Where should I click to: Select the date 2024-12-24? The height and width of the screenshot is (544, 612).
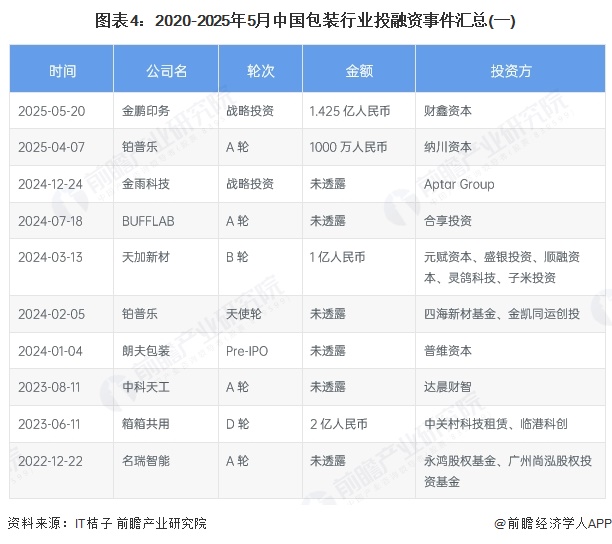50,184
